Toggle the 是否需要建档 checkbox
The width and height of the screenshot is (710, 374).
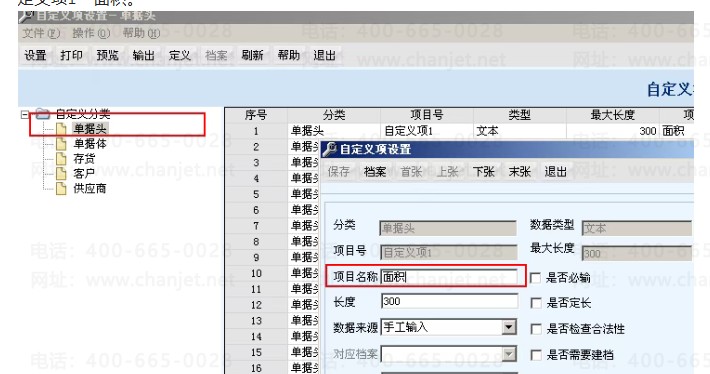pyautogui.click(x=535, y=355)
